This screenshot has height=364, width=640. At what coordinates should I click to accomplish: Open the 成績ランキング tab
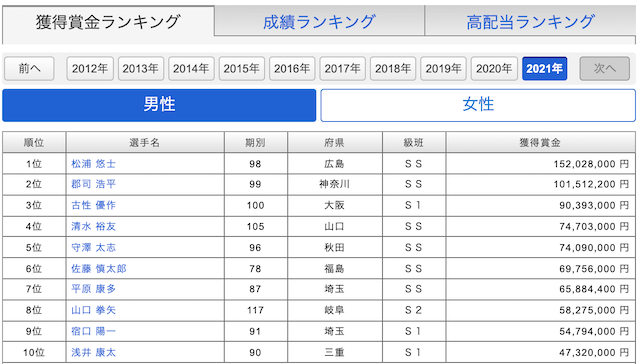(x=319, y=22)
